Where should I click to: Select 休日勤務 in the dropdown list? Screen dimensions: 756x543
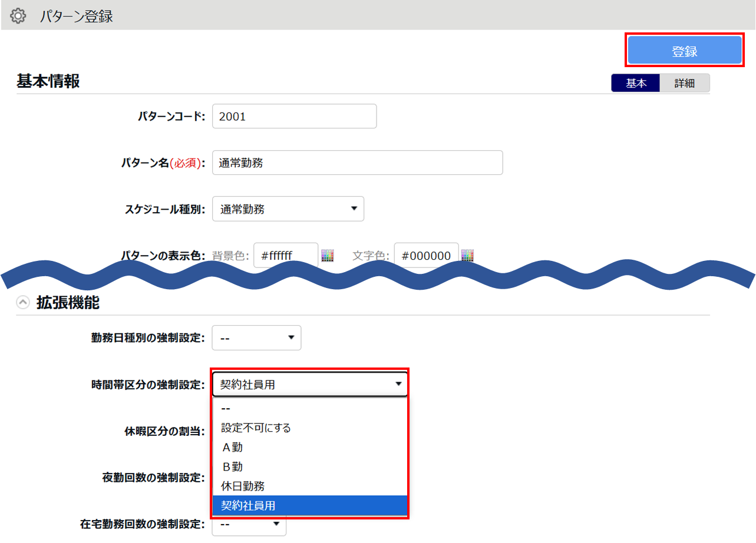[x=309, y=486]
